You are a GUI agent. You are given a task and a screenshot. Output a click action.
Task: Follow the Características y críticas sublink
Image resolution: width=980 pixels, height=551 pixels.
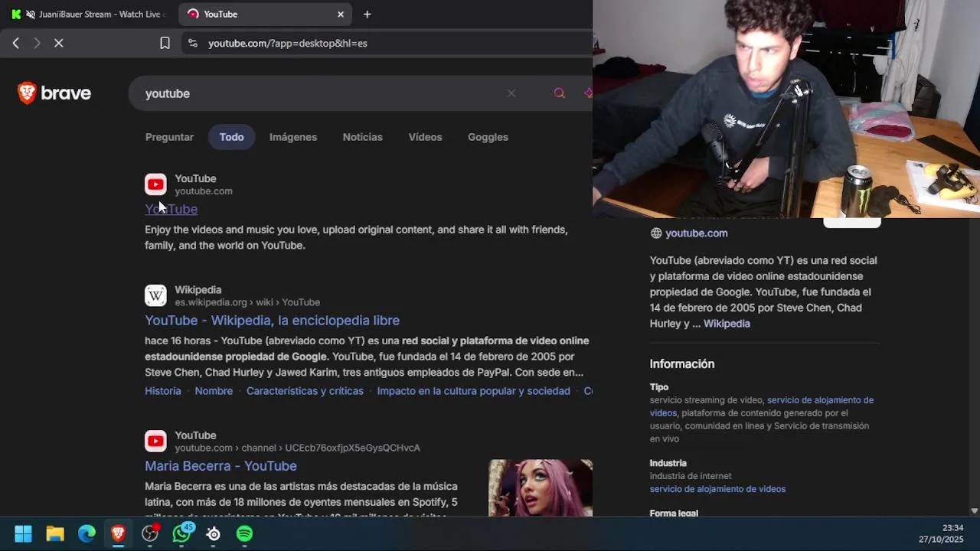(305, 391)
